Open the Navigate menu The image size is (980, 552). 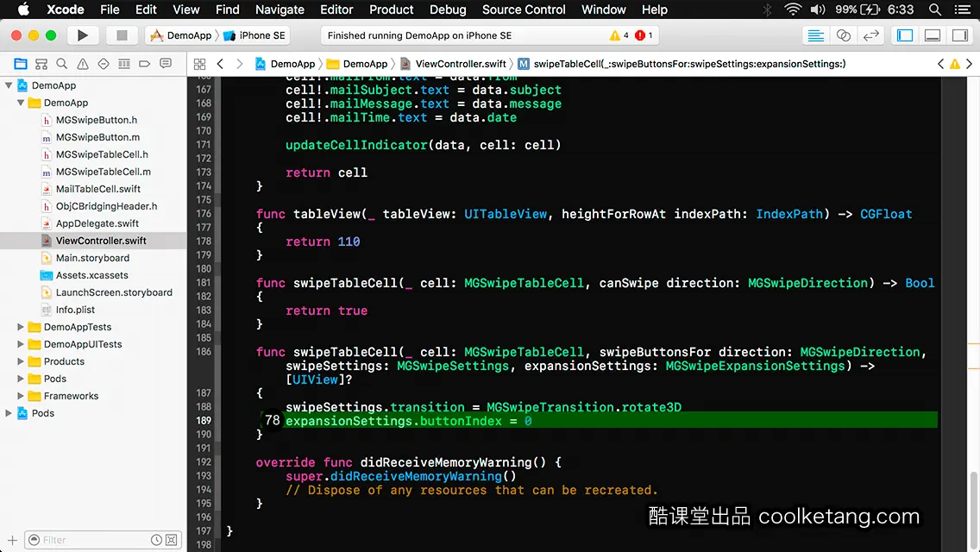[x=280, y=9]
